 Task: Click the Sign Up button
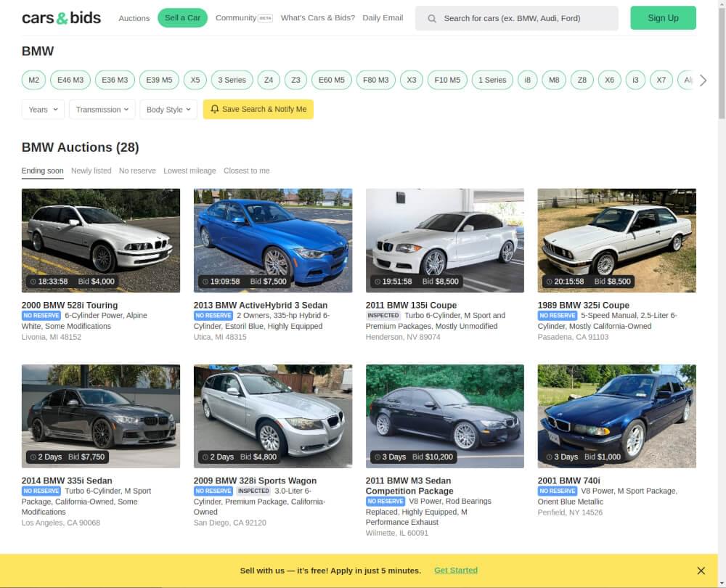pos(663,17)
